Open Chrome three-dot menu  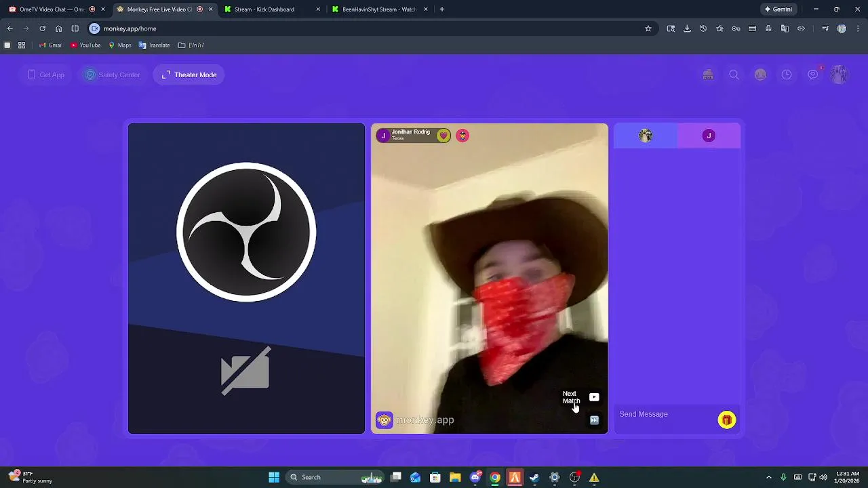click(858, 28)
